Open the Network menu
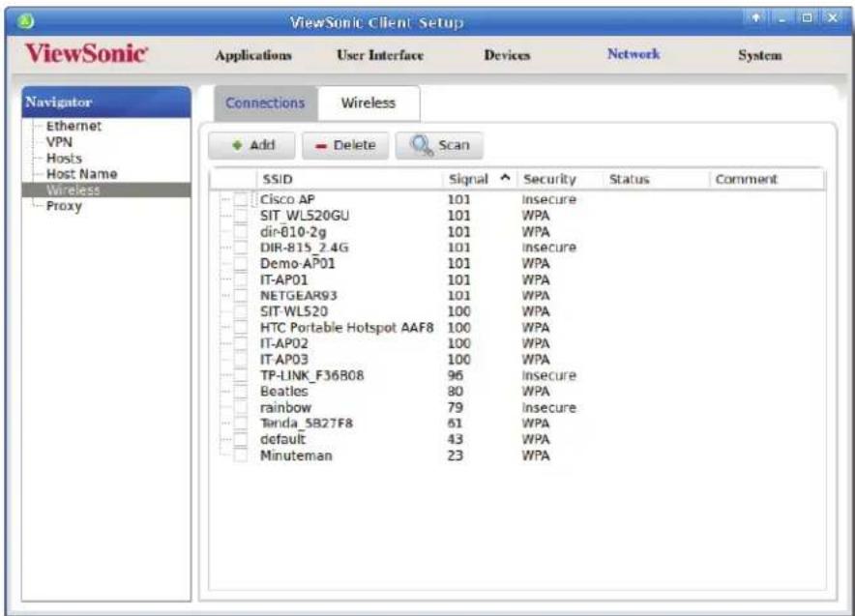Viewport: 855px width, 616px height. (634, 54)
